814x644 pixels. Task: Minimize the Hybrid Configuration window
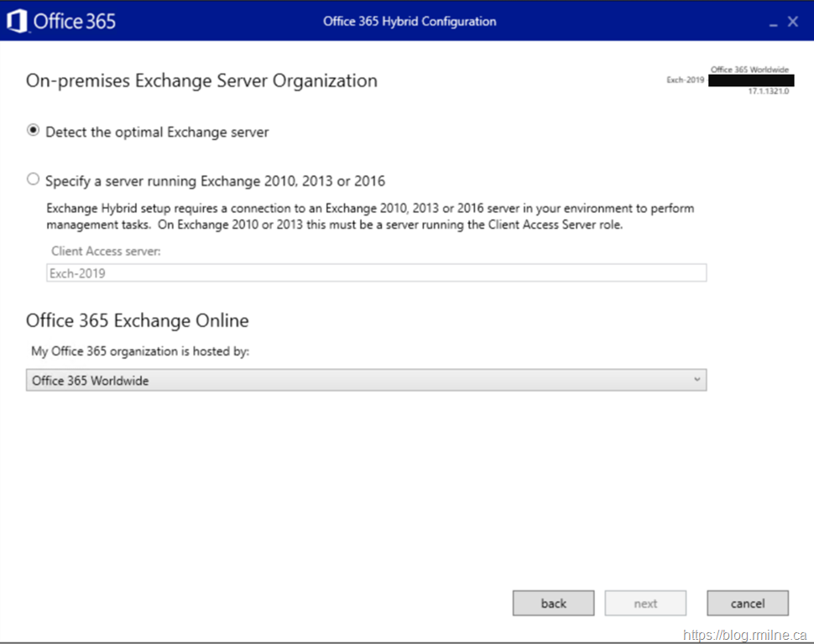pos(773,23)
